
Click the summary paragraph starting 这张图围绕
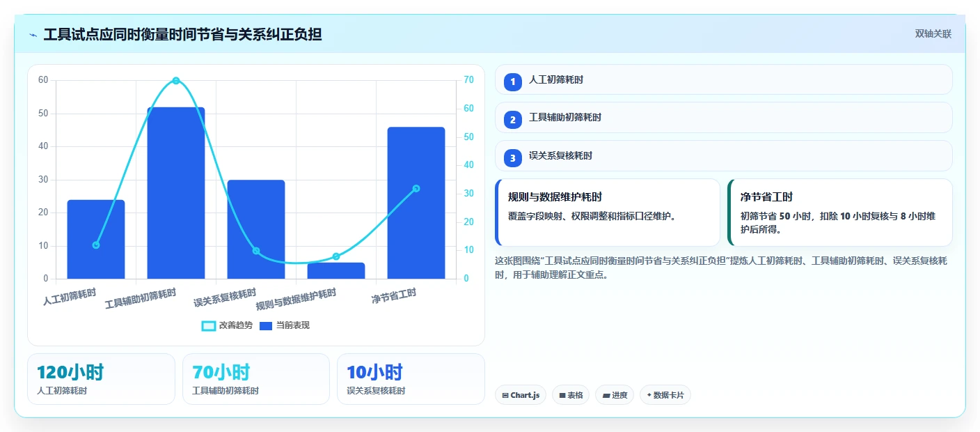click(721, 268)
